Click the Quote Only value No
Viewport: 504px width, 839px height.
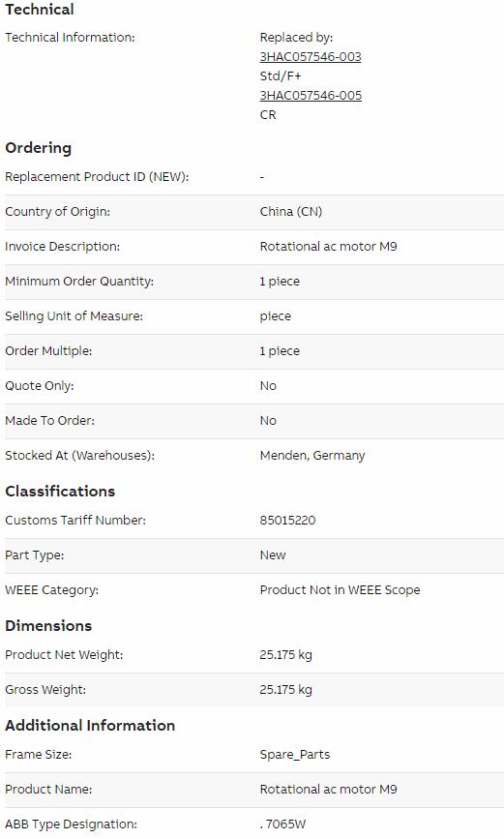pyautogui.click(x=268, y=386)
